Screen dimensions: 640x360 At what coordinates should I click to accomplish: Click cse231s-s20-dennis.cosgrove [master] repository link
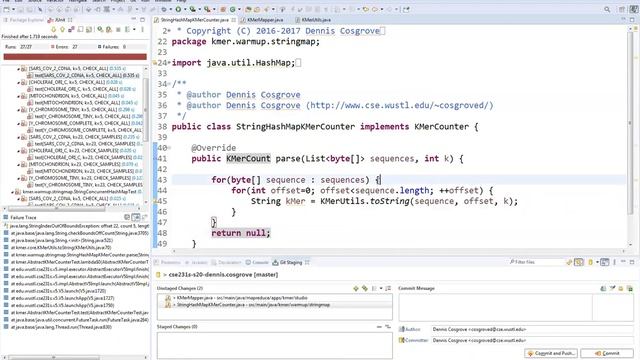click(223, 275)
